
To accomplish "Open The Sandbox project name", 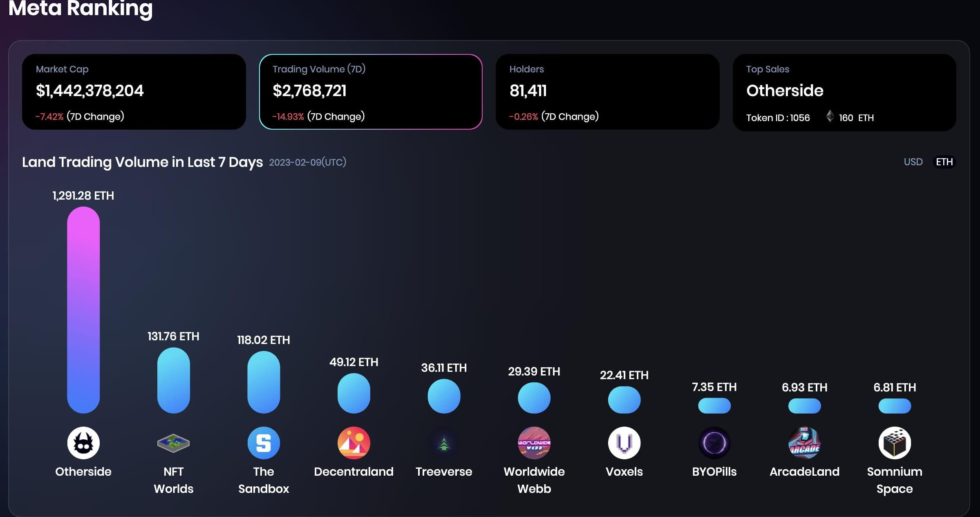I will tap(264, 480).
